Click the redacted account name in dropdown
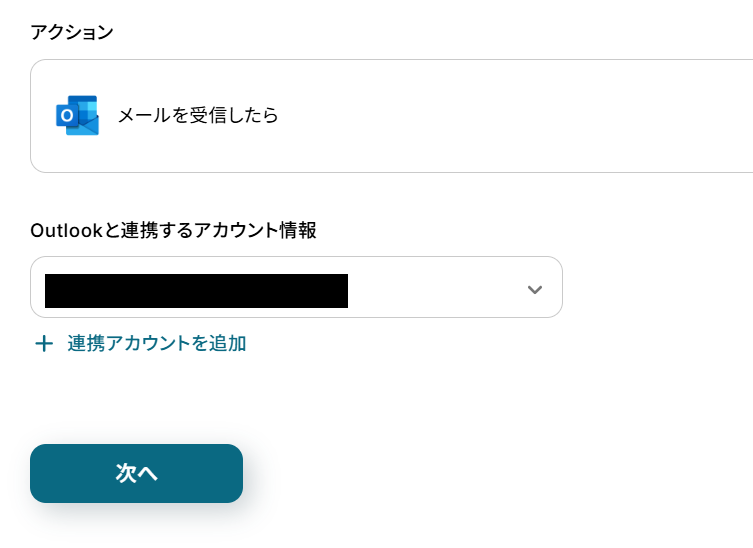 [x=196, y=289]
